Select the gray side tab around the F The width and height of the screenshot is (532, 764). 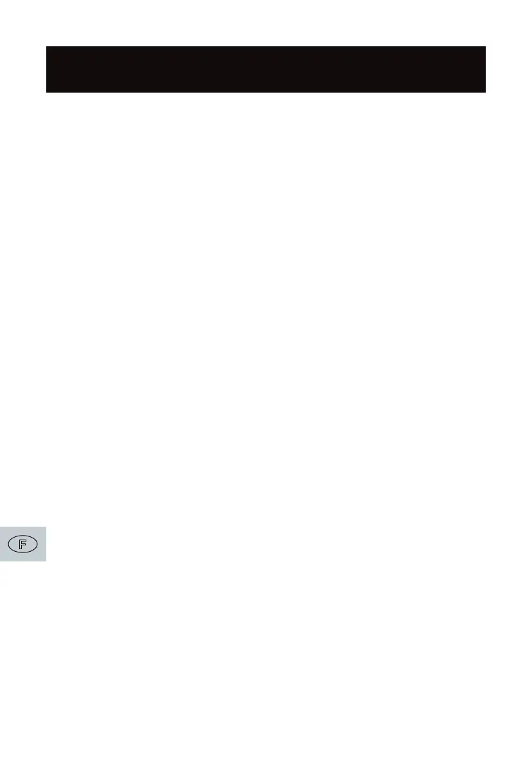pos(23,544)
